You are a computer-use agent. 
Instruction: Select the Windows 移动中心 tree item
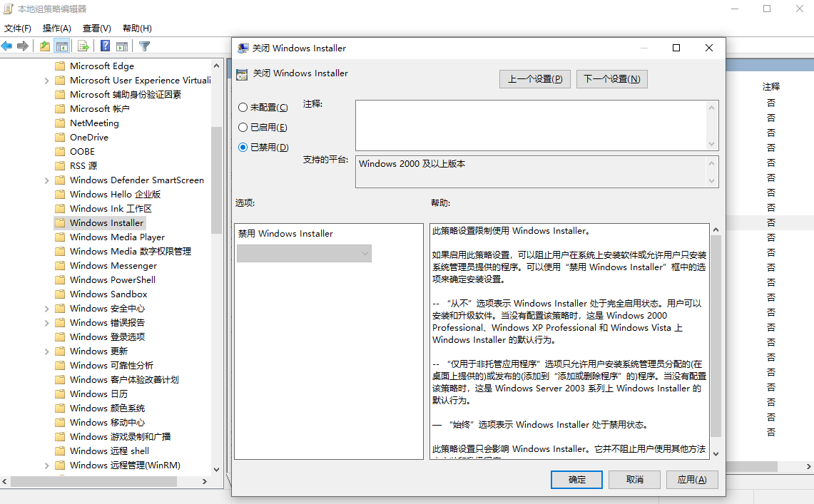(108, 423)
